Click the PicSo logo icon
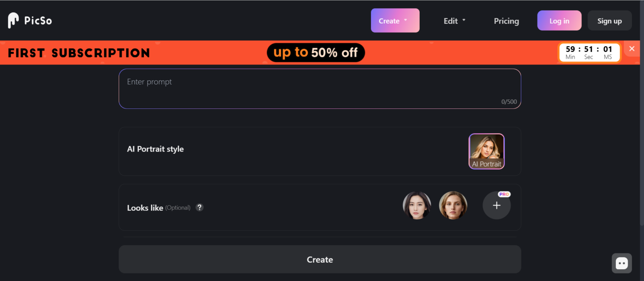 (13, 21)
